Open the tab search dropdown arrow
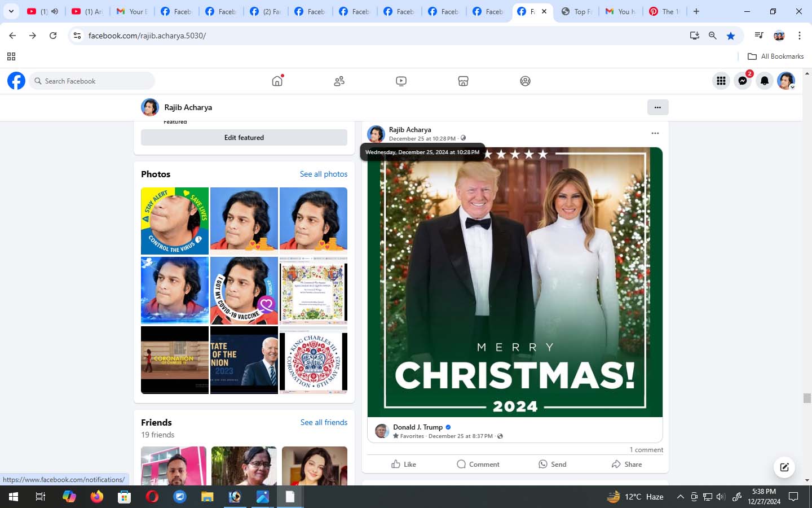812x508 pixels. click(x=11, y=11)
